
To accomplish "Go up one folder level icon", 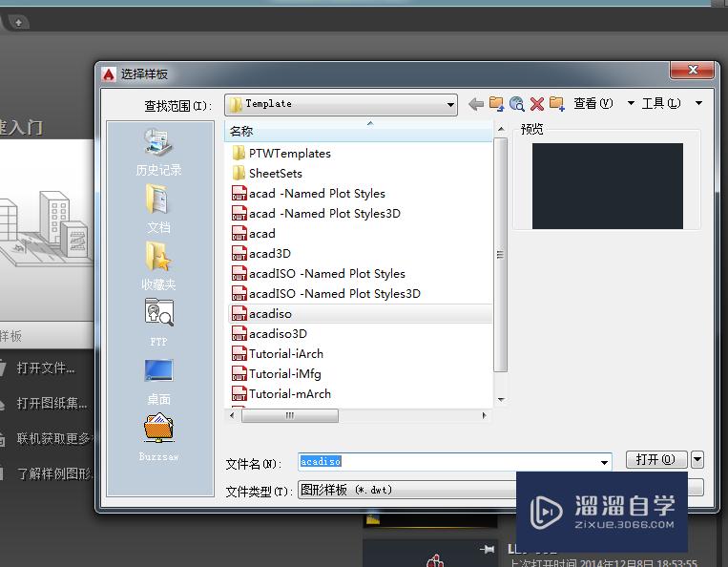I will coord(496,103).
